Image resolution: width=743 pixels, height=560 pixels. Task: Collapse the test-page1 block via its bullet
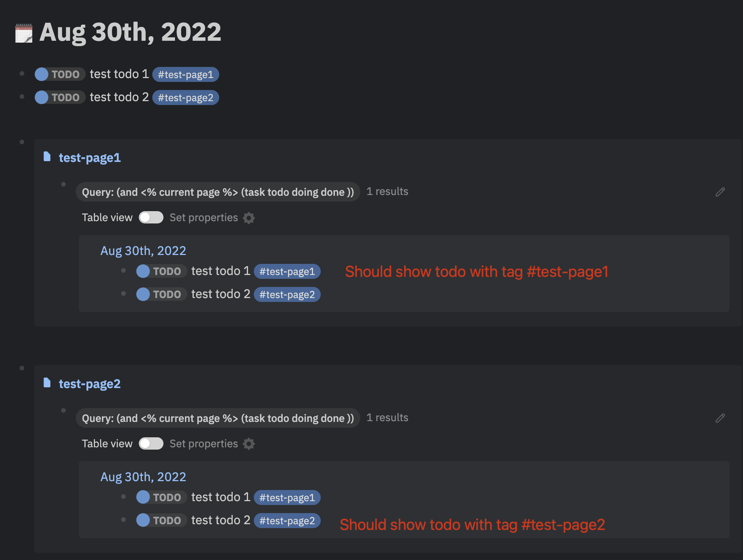pyautogui.click(x=22, y=142)
